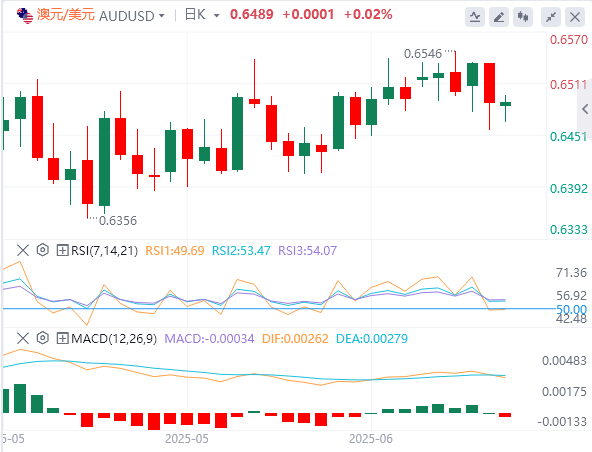This screenshot has width=592, height=452.
Task: Select the RSI(7,14,21) indicator label
Action: click(105, 250)
